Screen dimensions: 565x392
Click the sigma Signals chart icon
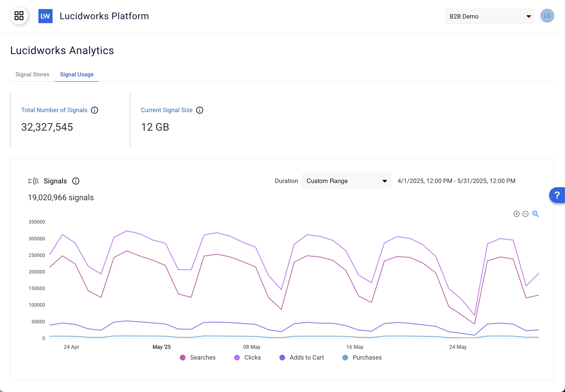[33, 181]
